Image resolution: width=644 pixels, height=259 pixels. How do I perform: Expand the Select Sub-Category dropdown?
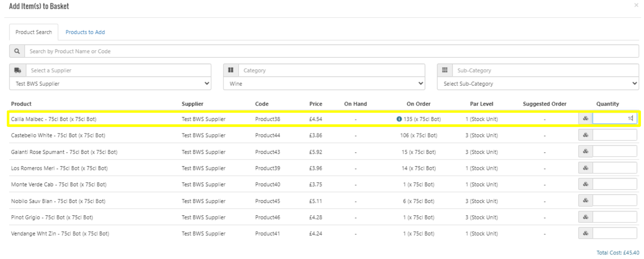(x=538, y=84)
